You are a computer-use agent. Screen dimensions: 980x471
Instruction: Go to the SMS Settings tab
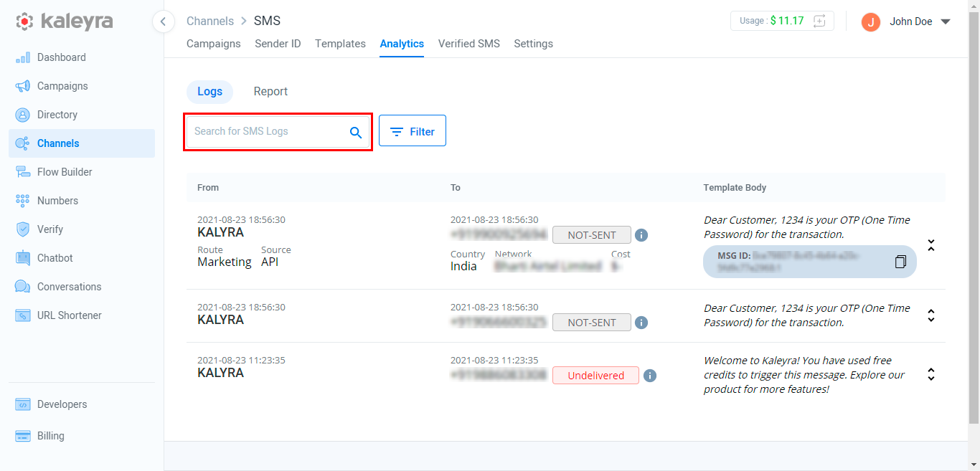point(533,44)
